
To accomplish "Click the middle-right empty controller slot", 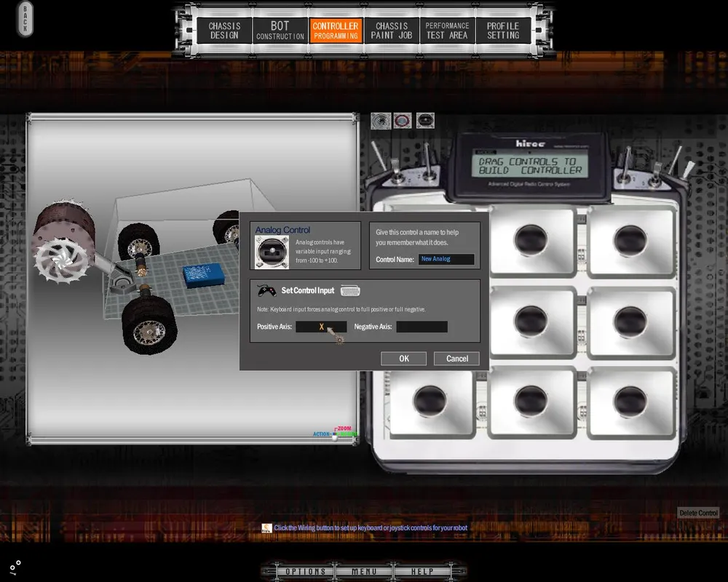I will [x=630, y=321].
